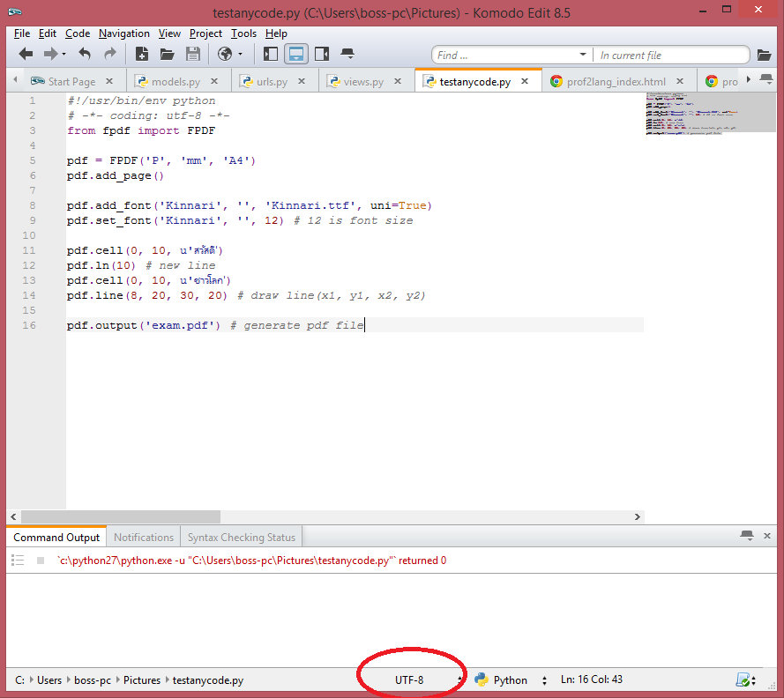The height and width of the screenshot is (698, 784).
Task: Open syntax checking icon in status bar
Action: (x=742, y=679)
